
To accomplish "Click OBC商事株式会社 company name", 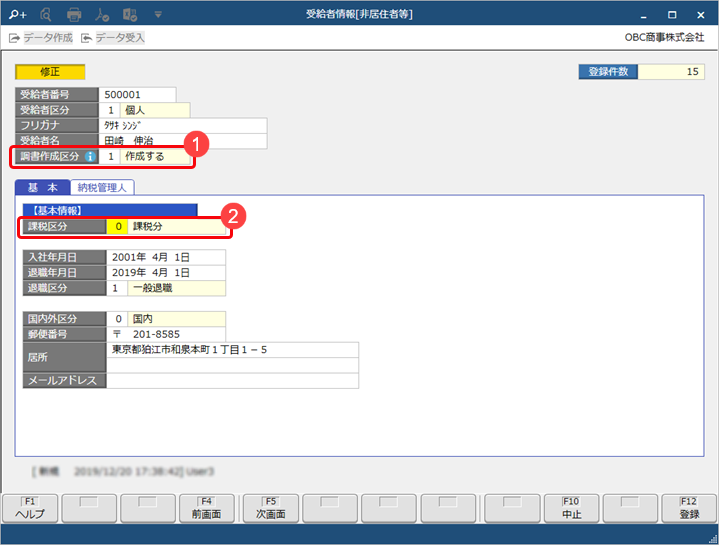I will 664,38.
